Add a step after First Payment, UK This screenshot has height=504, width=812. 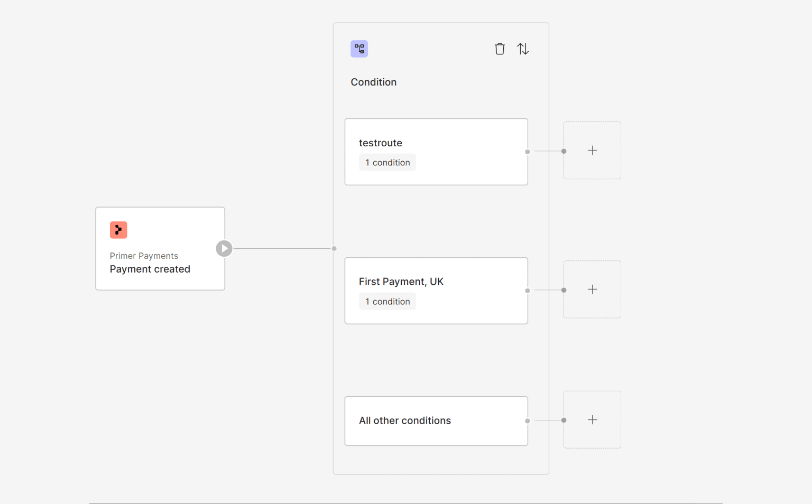592,290
